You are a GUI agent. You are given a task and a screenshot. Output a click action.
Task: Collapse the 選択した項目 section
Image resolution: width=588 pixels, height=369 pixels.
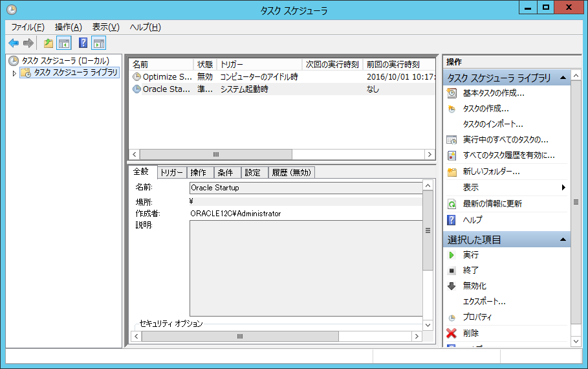[563, 240]
